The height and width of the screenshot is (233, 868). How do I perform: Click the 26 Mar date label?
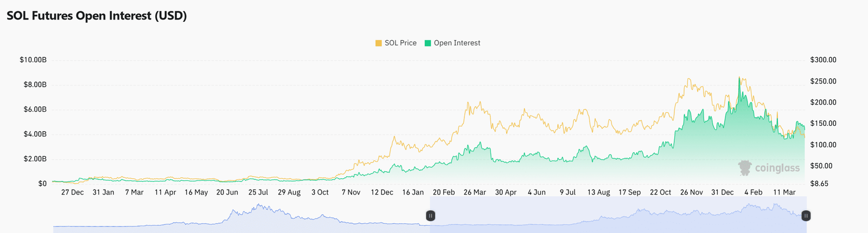click(x=475, y=192)
